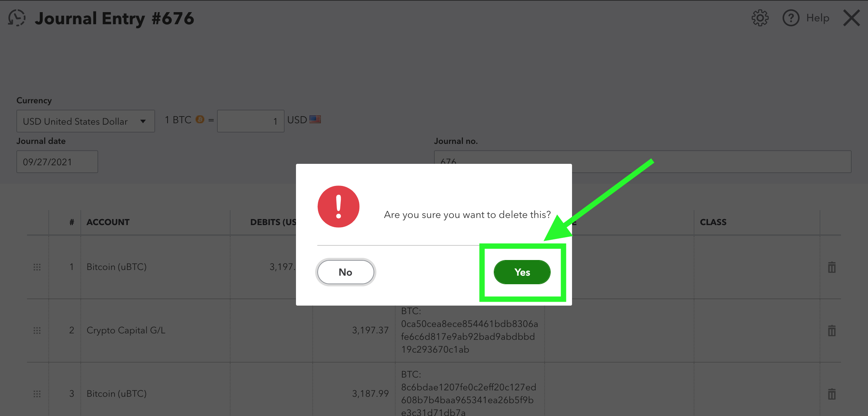868x416 pixels.
Task: Click the ACCOUNT column header
Action: click(x=108, y=222)
